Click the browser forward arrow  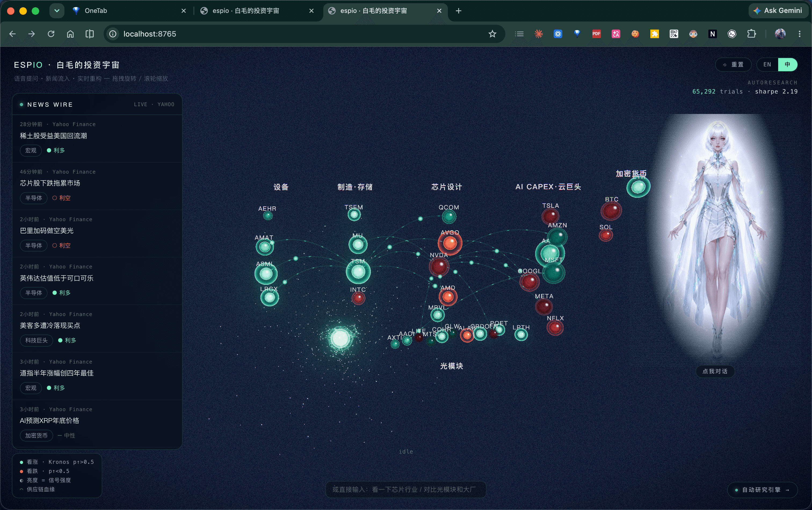(32, 34)
